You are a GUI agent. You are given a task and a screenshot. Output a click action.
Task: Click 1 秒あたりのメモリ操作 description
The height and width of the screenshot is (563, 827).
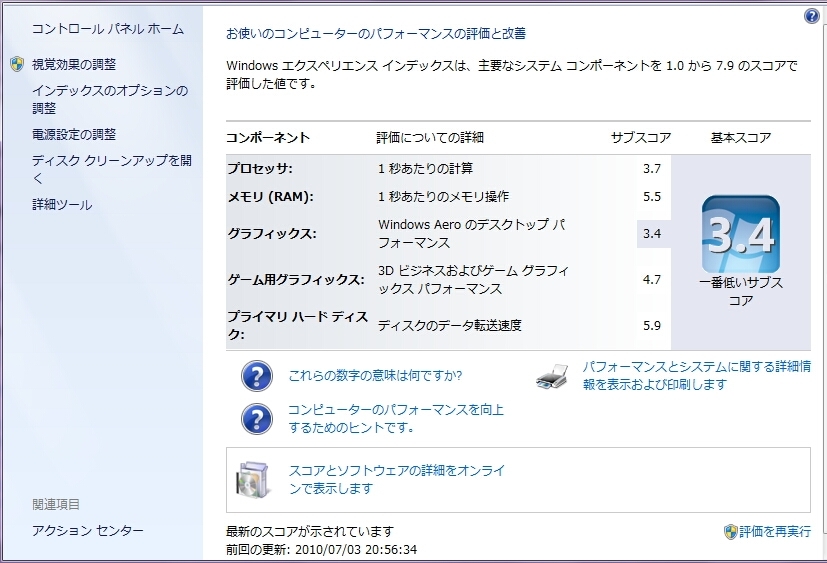(444, 197)
